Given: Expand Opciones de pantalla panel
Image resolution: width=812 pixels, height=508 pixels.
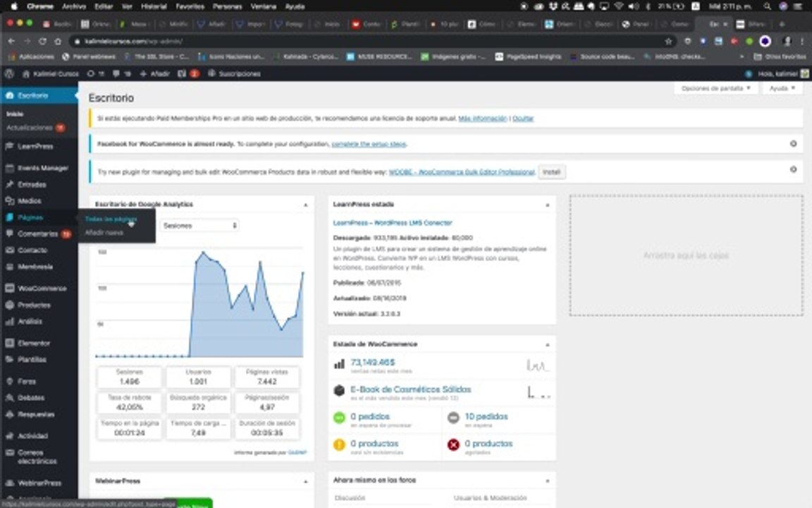Looking at the screenshot, I should point(715,88).
